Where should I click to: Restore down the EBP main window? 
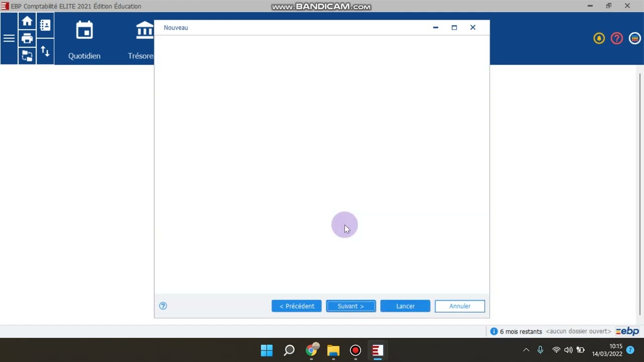[x=609, y=6]
